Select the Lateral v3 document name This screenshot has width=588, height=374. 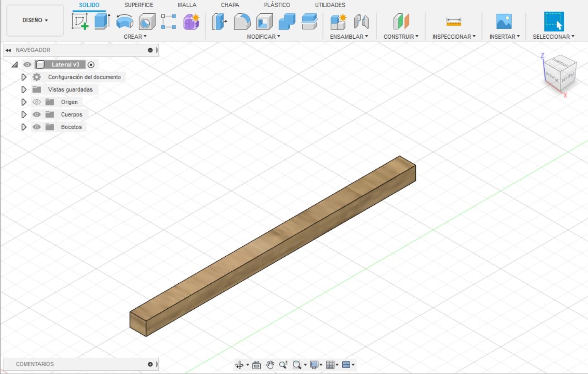(x=65, y=64)
